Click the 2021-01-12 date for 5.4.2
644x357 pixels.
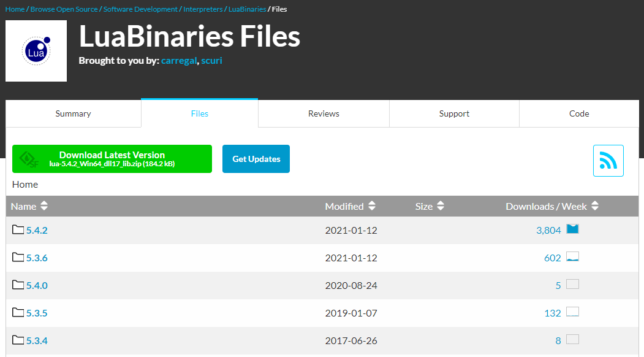pyautogui.click(x=351, y=230)
